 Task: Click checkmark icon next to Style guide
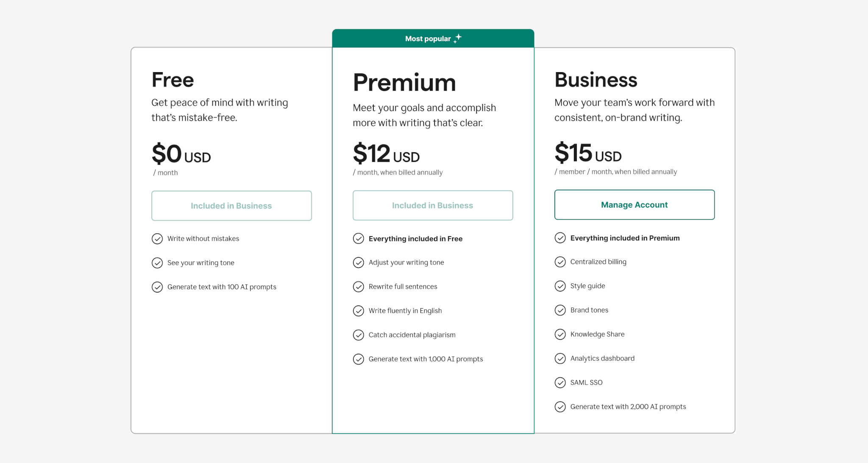click(560, 286)
